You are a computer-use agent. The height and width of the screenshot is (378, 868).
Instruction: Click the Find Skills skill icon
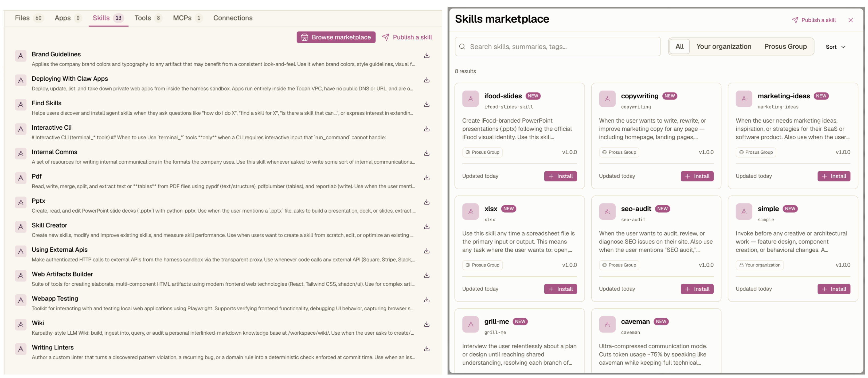pos(21,105)
